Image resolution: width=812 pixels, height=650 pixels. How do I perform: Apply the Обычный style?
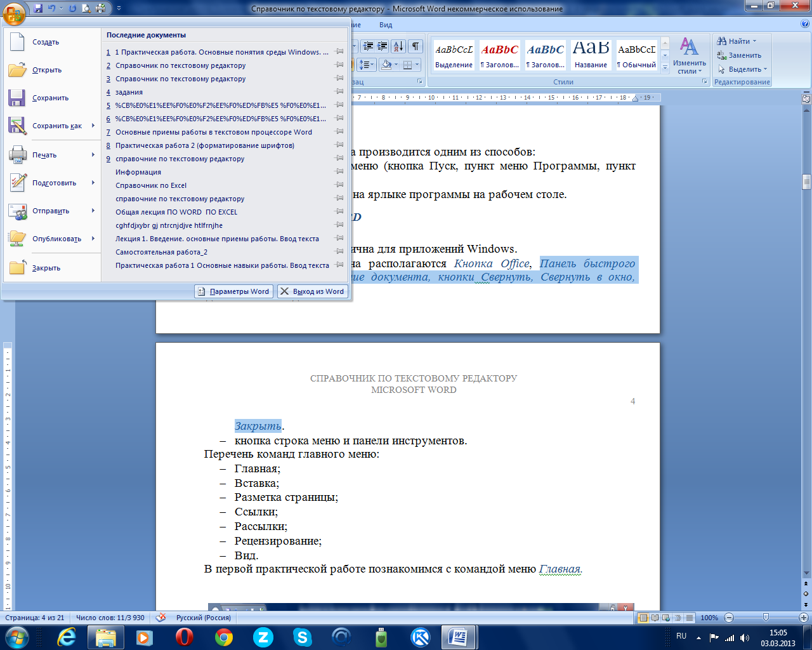click(x=637, y=55)
